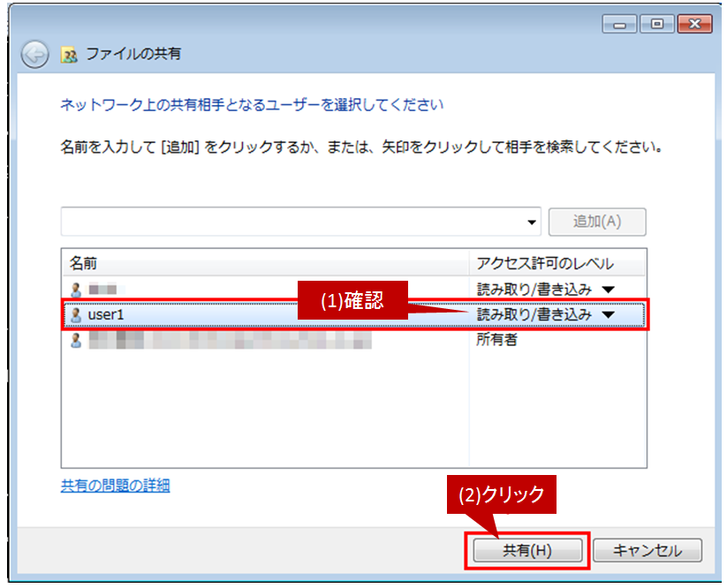Click the file sharing title icon
The height and width of the screenshot is (588, 727).
tap(69, 55)
